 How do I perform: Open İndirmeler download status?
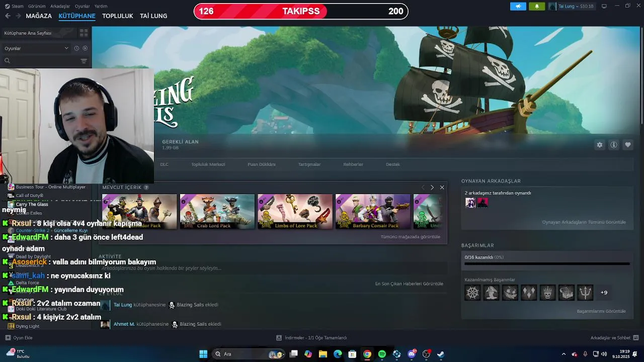[x=311, y=338]
